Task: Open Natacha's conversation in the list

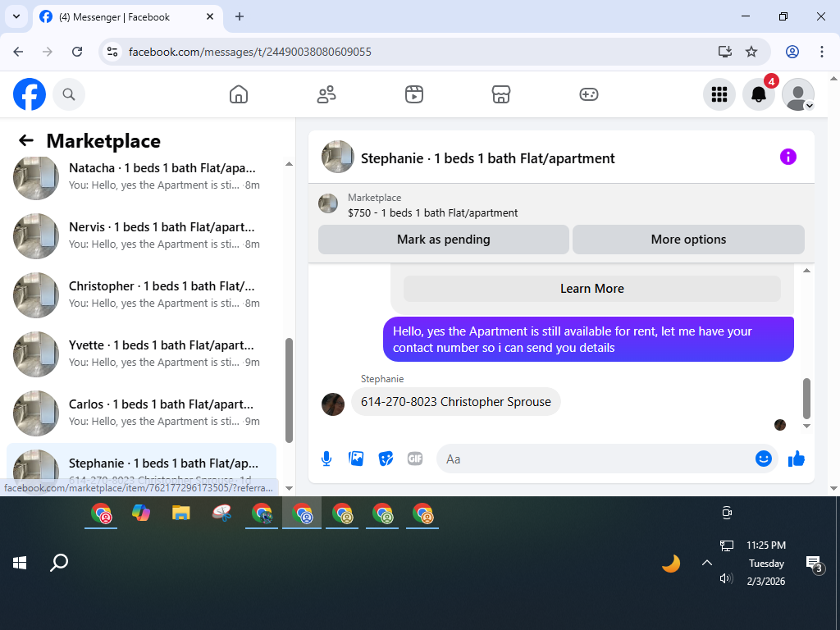Action: tap(142, 177)
